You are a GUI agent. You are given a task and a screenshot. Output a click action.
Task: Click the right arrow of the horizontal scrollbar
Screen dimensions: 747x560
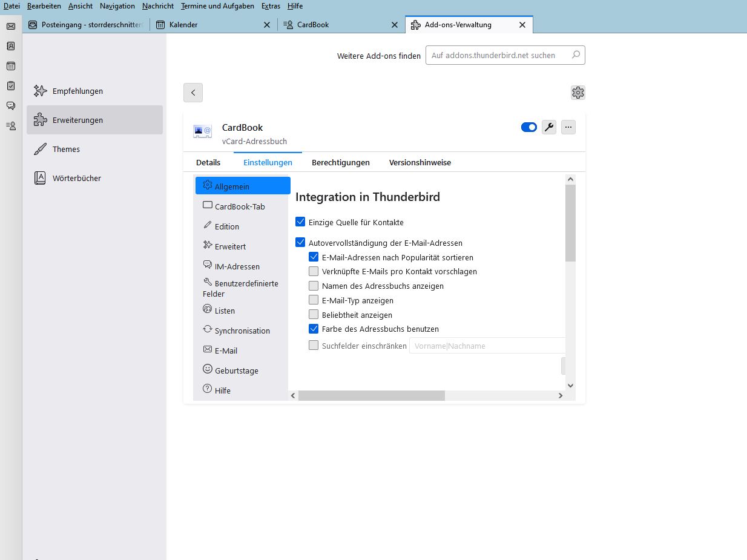[x=561, y=395]
